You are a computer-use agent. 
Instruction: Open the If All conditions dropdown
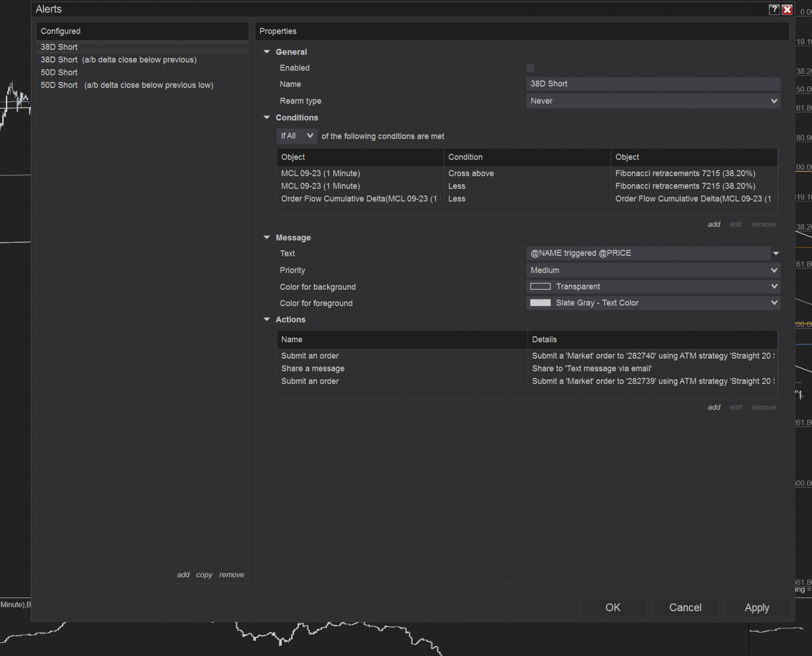point(297,136)
